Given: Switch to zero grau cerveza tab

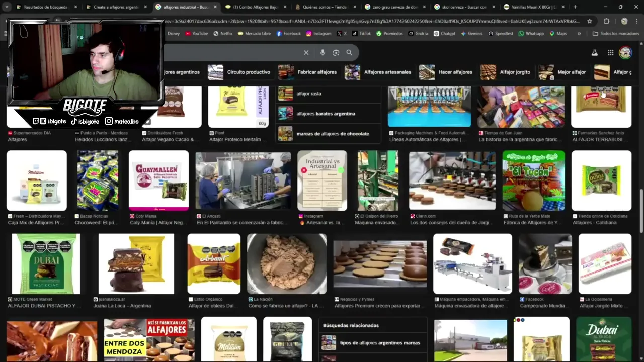Looking at the screenshot, I should click(394, 7).
